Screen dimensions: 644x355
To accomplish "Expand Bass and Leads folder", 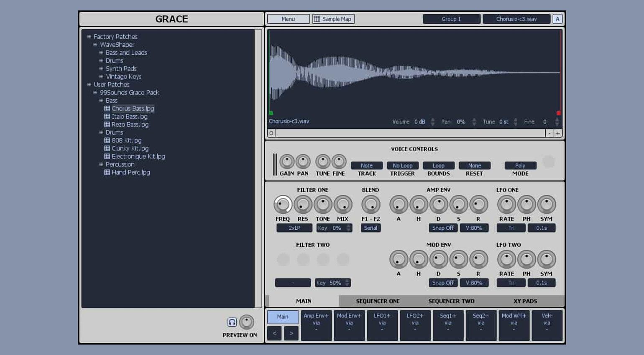I will coord(101,53).
